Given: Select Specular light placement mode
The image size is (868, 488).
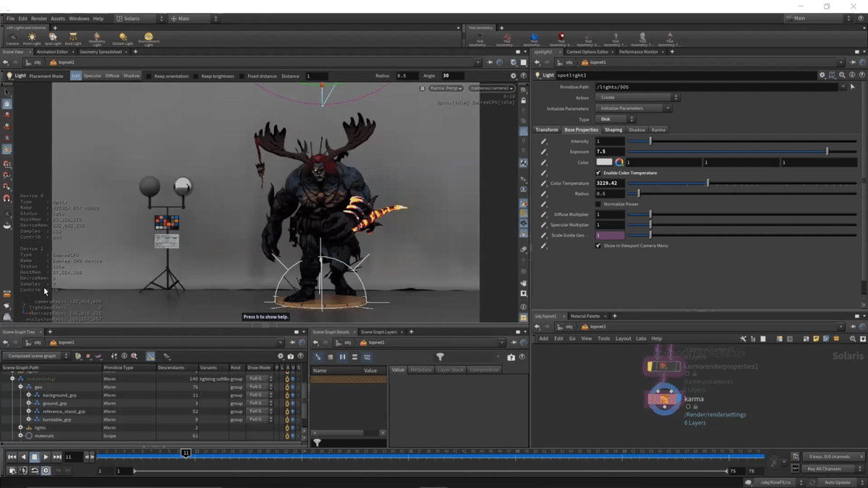Looking at the screenshot, I should pos(93,76).
